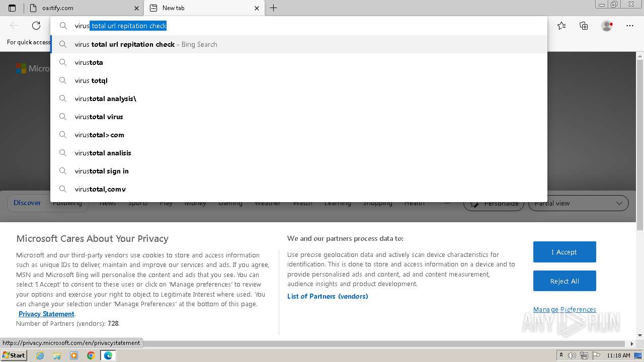Click the vertical scrollbar down arrow
The width and height of the screenshot is (644, 362).
pyautogui.click(x=640, y=335)
